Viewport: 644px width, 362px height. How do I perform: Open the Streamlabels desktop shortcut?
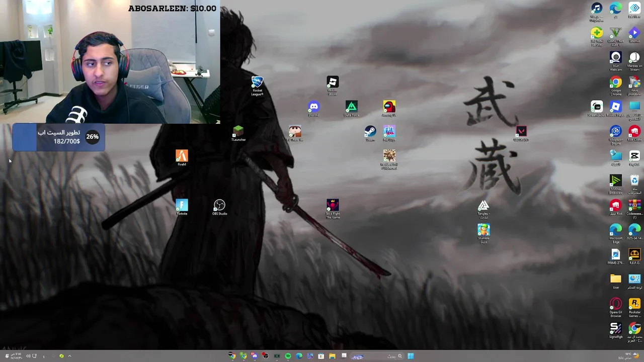pos(597,108)
